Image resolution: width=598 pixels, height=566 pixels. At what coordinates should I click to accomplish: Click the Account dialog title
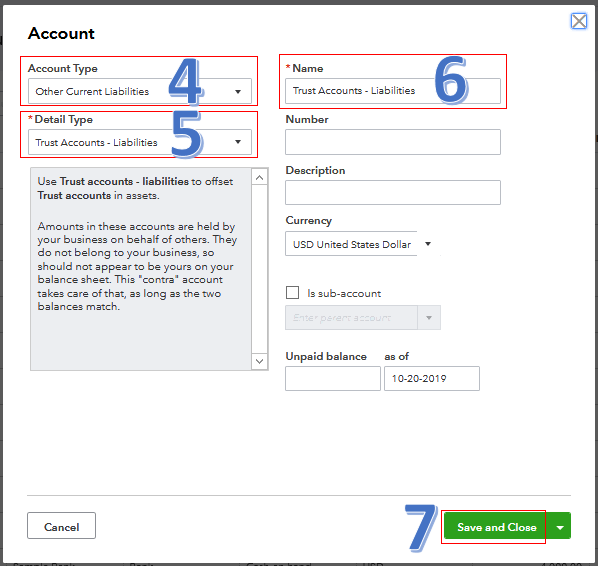click(x=61, y=33)
